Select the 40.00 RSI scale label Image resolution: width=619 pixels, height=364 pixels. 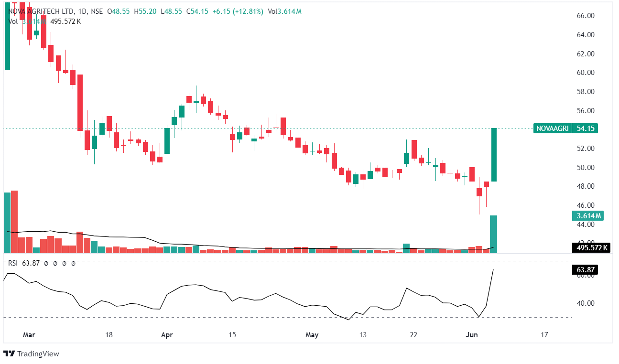click(585, 303)
